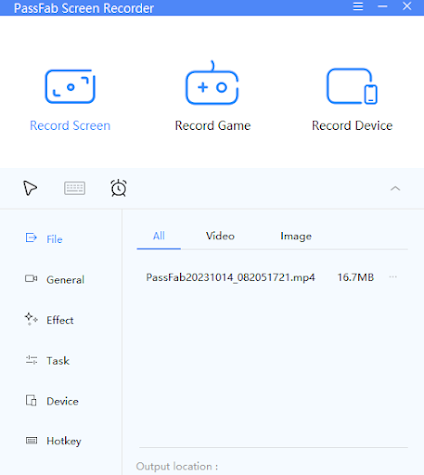The image size is (424, 475).
Task: Select the Record Game label
Action: 213,126
